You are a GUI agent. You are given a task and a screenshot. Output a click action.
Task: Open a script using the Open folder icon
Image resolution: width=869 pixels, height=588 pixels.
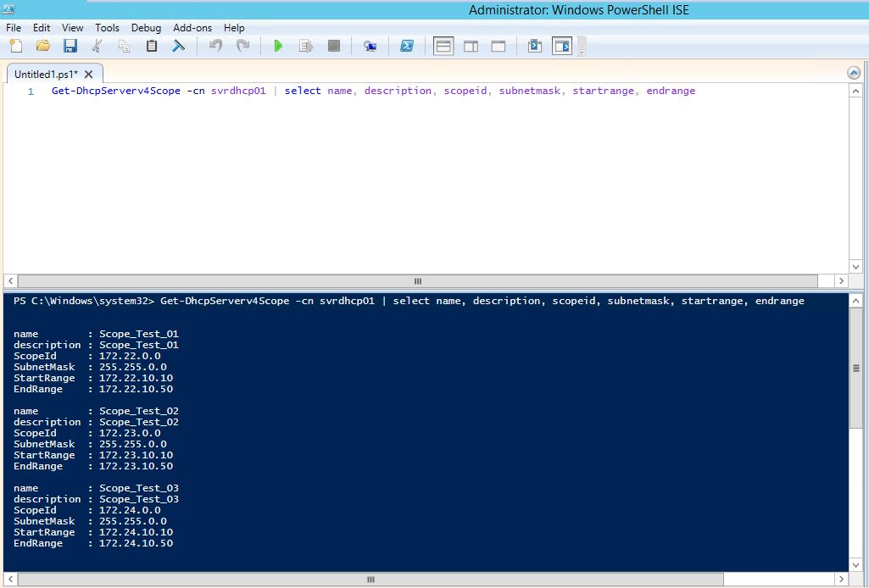pos(42,46)
